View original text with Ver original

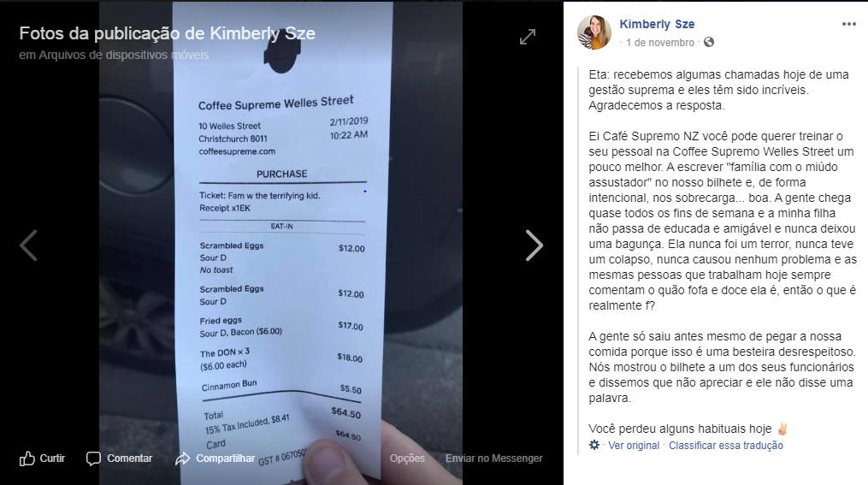point(634,445)
